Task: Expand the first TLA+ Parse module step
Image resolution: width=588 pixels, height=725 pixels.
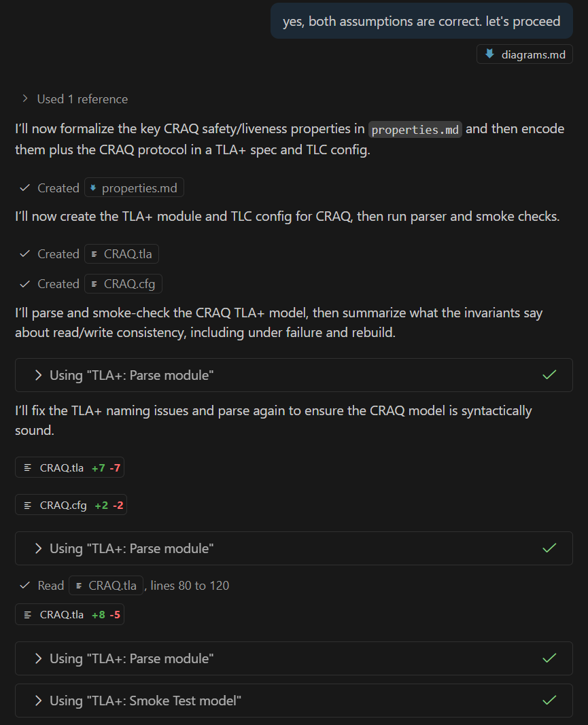Action: (131, 375)
